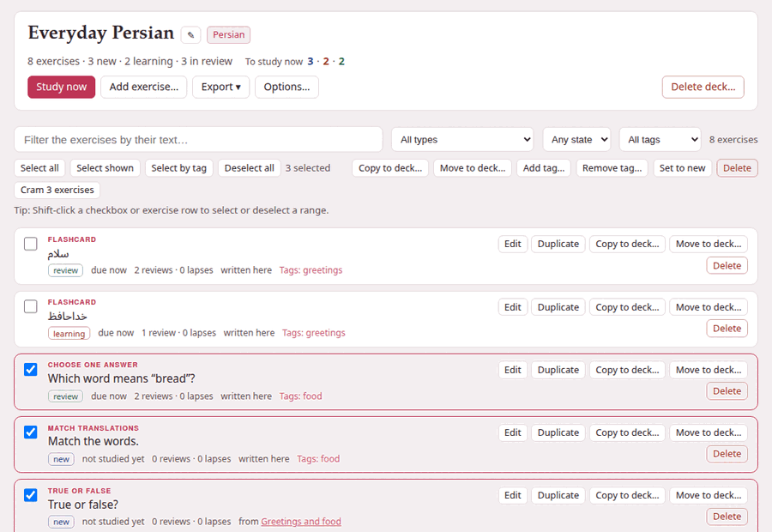Viewport: 772px width, 532px height.
Task: Check the سلام flashcard checkbox
Action: (31, 244)
